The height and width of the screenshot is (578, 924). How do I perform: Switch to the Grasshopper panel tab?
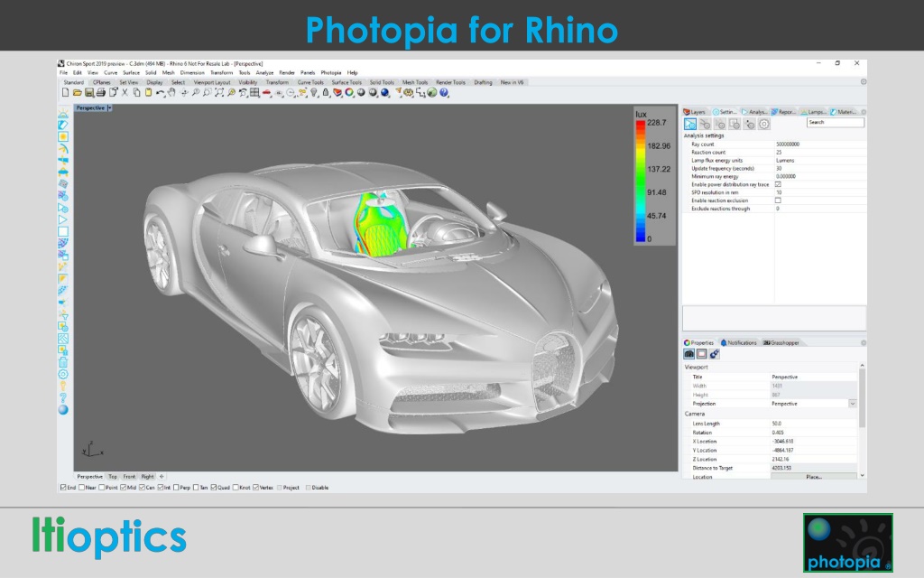781,342
